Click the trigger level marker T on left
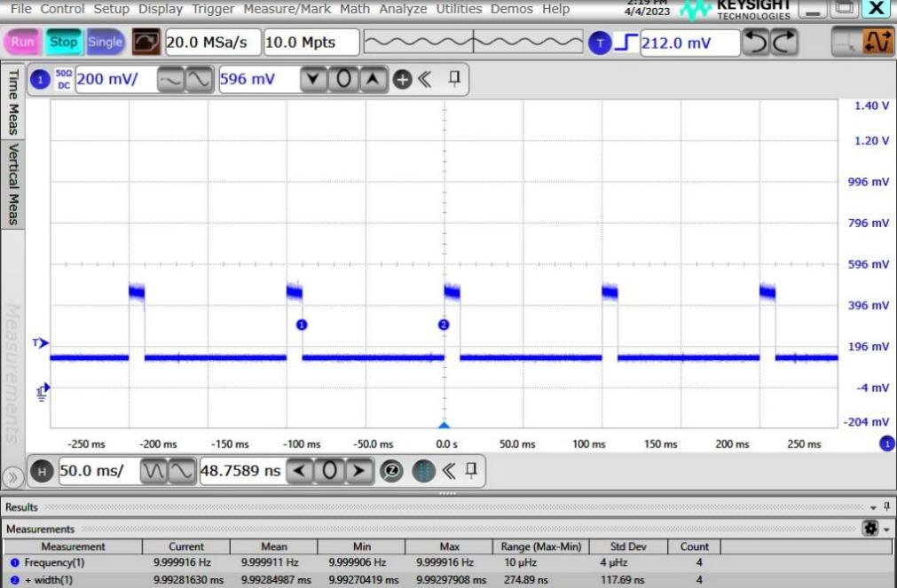The width and height of the screenshot is (897, 588). [41, 343]
